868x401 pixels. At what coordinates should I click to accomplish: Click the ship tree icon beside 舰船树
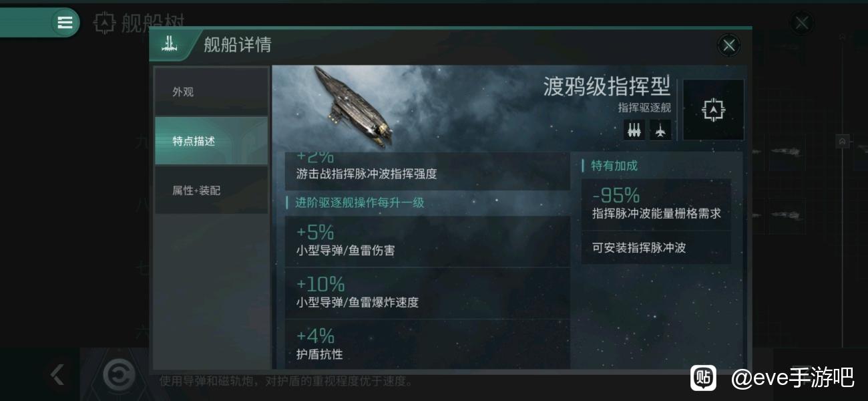(104, 23)
